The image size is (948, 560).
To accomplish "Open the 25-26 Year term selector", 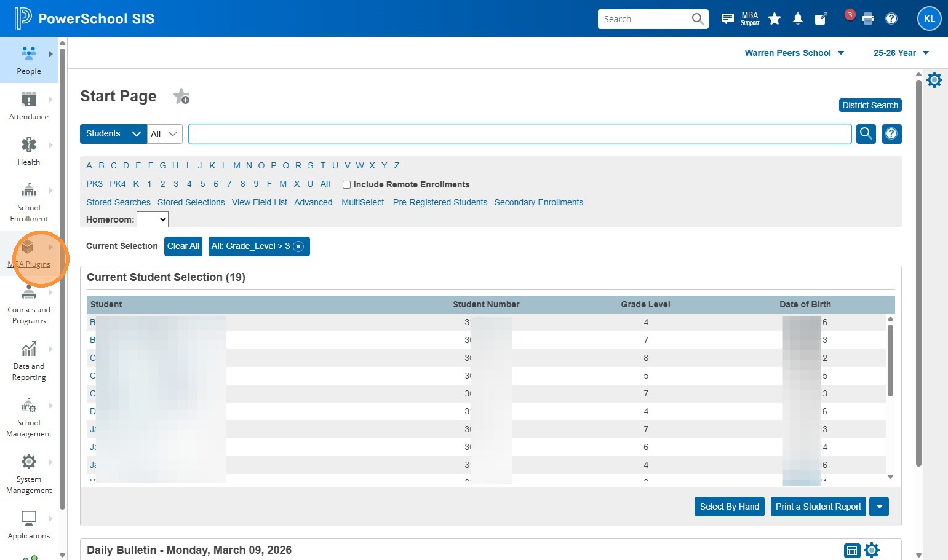I will coord(901,53).
